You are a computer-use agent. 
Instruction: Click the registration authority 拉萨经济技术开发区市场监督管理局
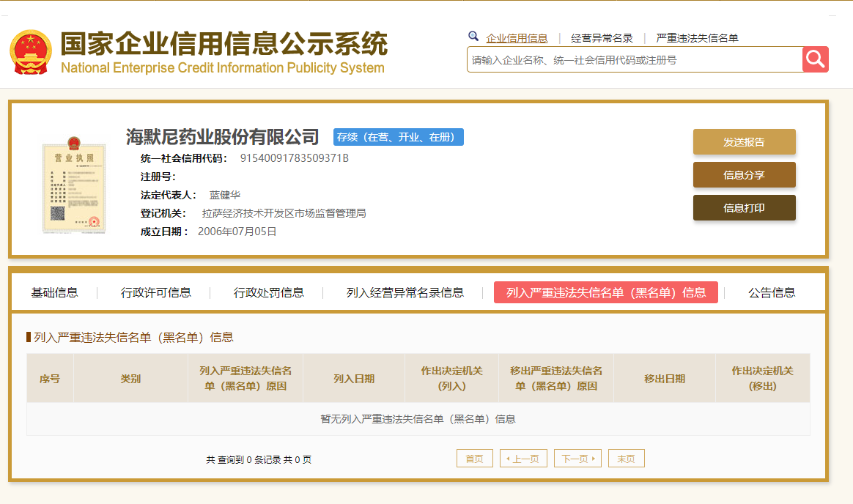tap(284, 213)
